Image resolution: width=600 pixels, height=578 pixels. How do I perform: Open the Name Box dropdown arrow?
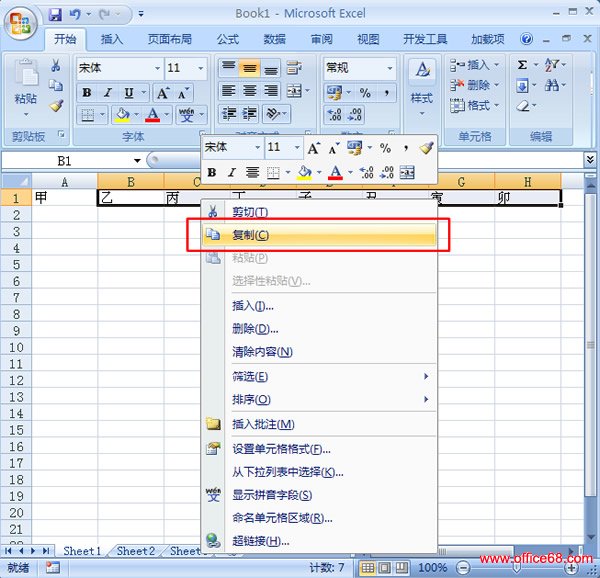(137, 161)
